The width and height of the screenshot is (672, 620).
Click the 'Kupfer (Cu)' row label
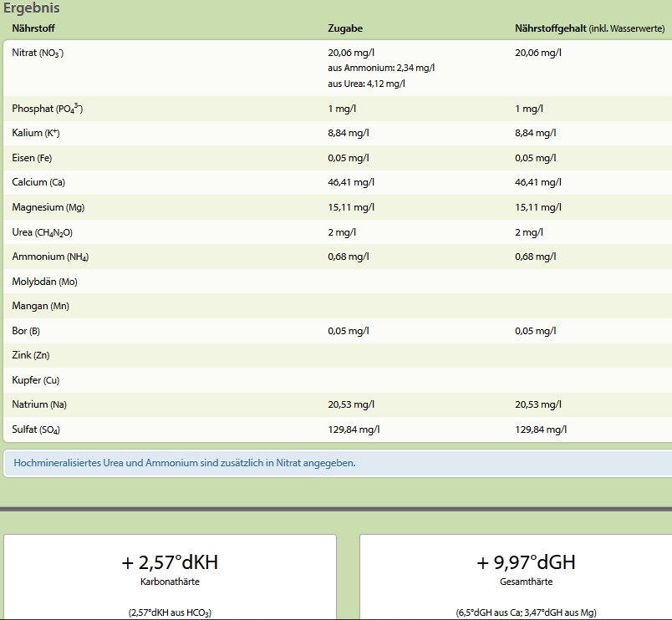[36, 380]
